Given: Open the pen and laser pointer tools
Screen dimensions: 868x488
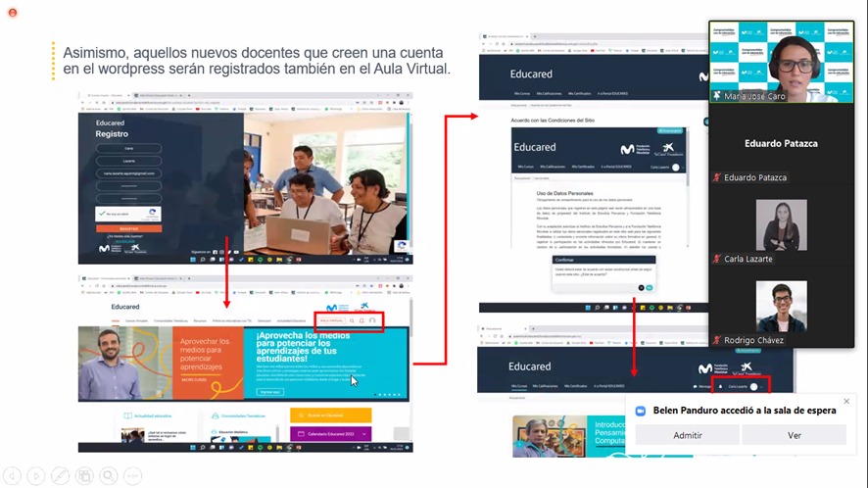Looking at the screenshot, I should pyautogui.click(x=61, y=475).
